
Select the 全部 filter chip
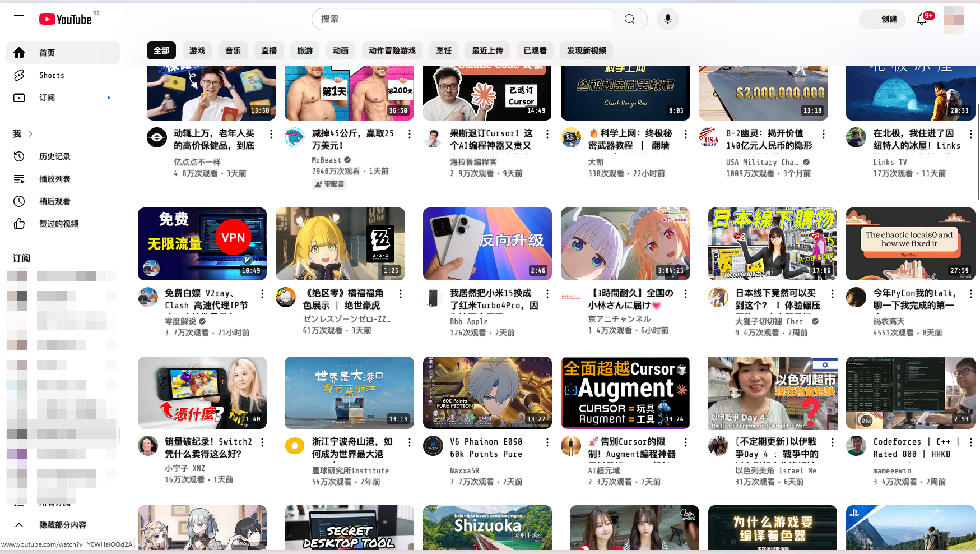click(x=161, y=50)
